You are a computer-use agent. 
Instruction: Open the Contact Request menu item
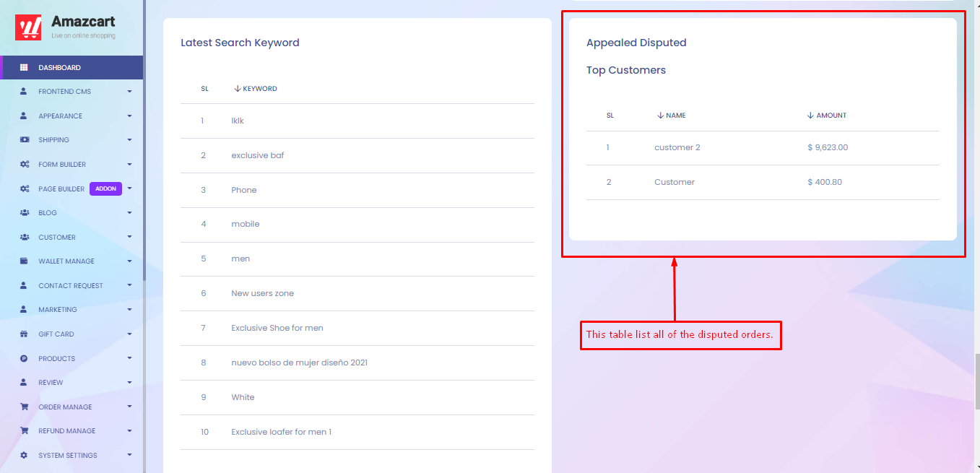[x=71, y=286]
